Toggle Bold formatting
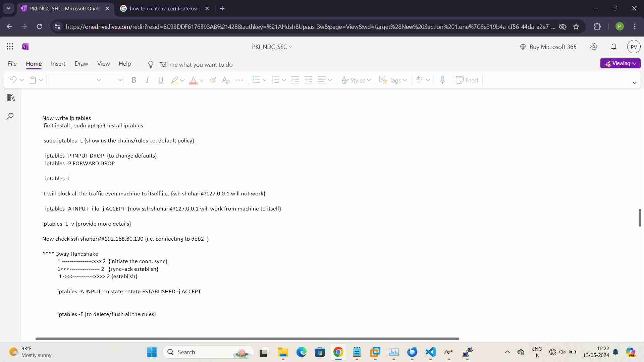Viewport: 644px width, 362px height. (x=134, y=80)
